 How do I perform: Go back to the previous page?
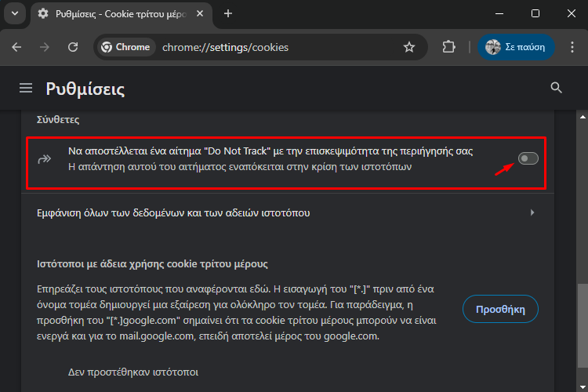tap(16, 47)
